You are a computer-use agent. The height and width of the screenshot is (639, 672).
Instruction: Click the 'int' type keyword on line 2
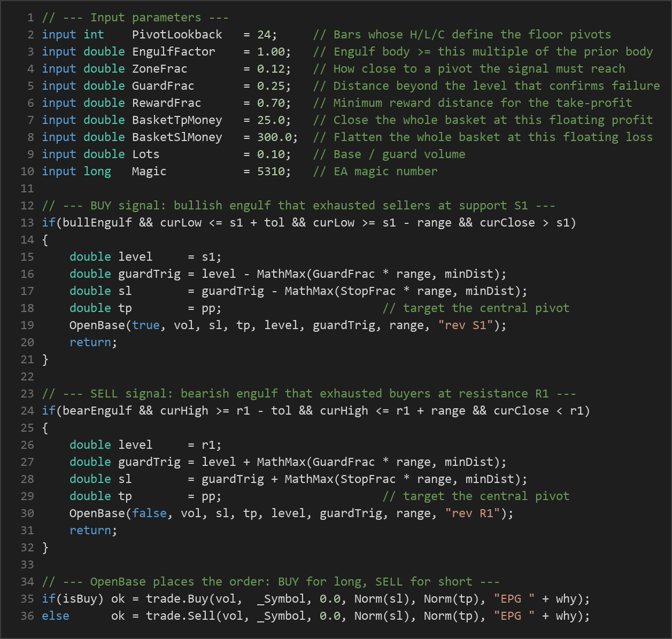94,34
